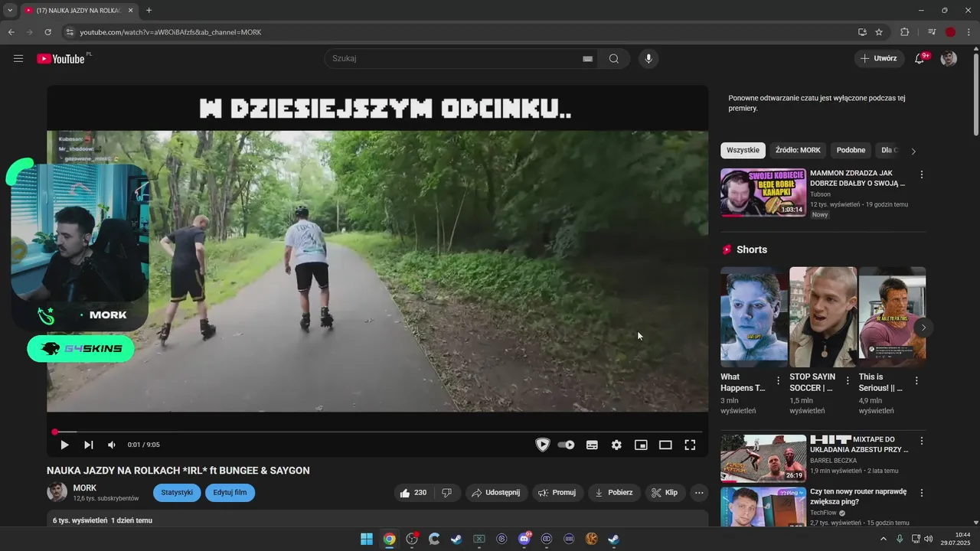The height and width of the screenshot is (551, 980).
Task: Open the tab search dropdown arrow
Action: click(x=10, y=11)
